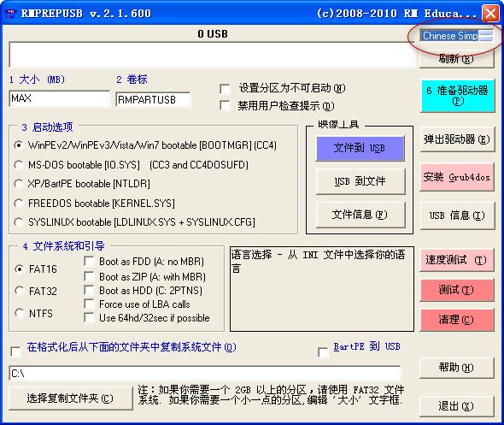The width and height of the screenshot is (504, 425).
Task: Select XP/BartPE bootable [NTLDR] option
Action: 19,184
